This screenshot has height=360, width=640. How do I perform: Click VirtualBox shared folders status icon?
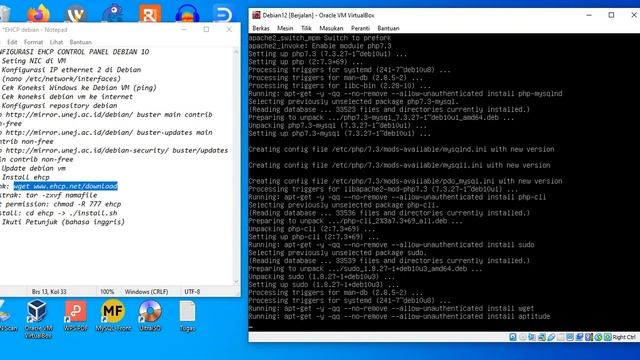[x=560, y=337]
